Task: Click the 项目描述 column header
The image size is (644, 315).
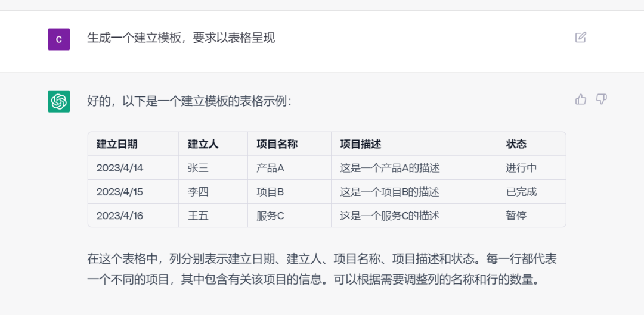Action: (360, 144)
